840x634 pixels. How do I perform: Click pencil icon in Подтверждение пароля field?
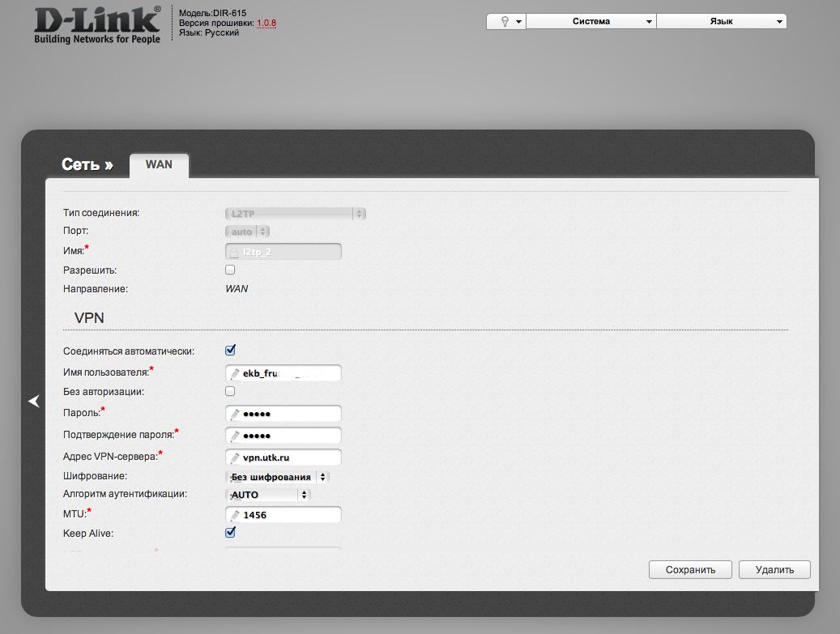235,436
